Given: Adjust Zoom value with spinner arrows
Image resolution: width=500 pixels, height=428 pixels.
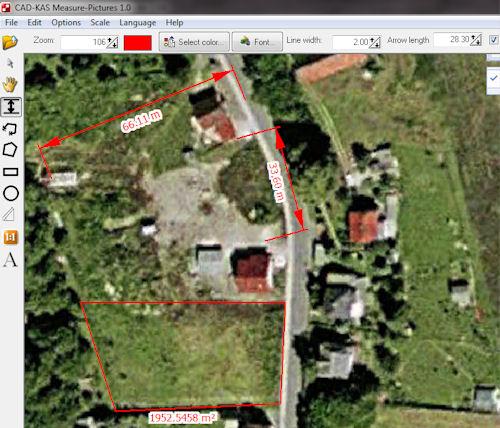Looking at the screenshot, I should (x=112, y=42).
